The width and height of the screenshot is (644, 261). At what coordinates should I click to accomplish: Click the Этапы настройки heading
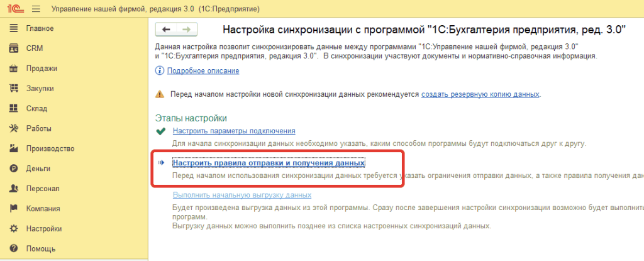click(x=191, y=118)
